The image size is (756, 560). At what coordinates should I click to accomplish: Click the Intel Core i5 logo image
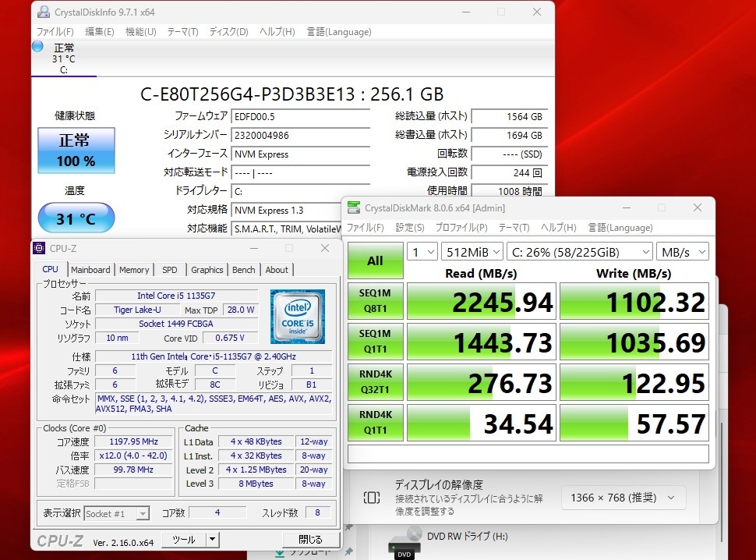[298, 317]
